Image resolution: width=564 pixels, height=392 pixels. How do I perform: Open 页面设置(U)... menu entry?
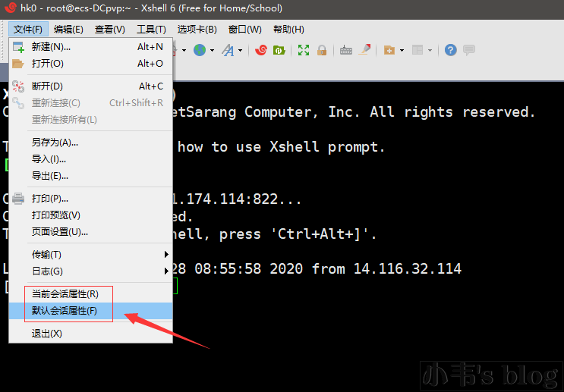(x=90, y=232)
